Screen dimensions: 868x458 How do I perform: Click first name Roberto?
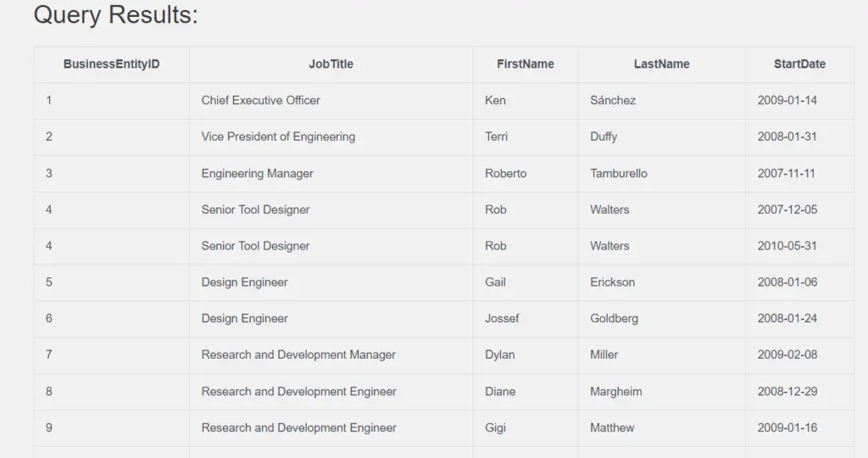(x=505, y=173)
